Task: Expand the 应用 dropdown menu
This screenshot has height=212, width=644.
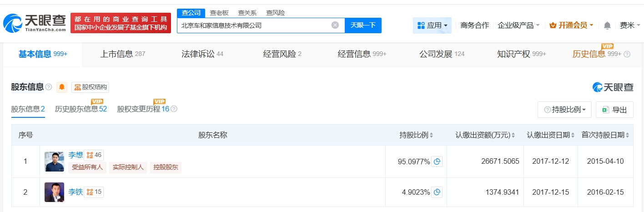Action: pyautogui.click(x=432, y=25)
